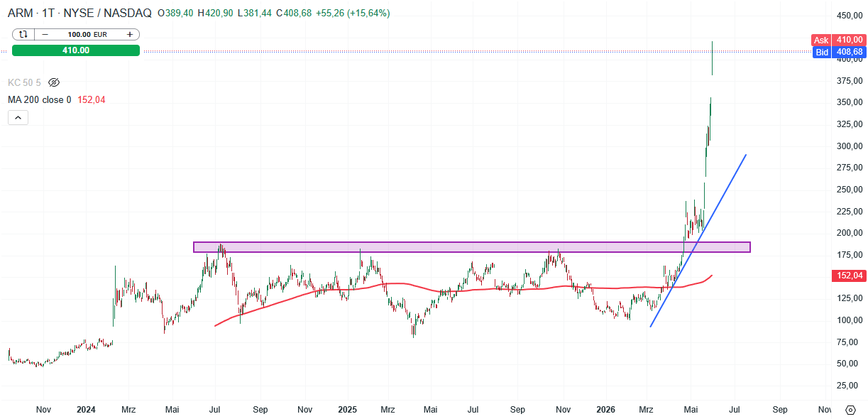Click the swap order direction icon
868x419 pixels.
coord(23,34)
